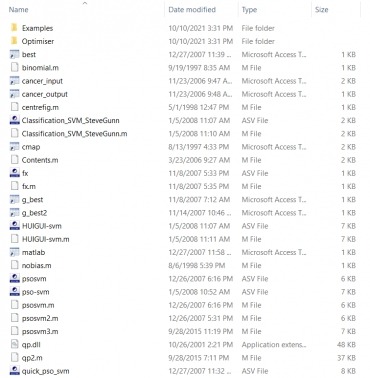370x378 pixels.
Task: Click the qp2.m file icon
Action: pos(14,358)
